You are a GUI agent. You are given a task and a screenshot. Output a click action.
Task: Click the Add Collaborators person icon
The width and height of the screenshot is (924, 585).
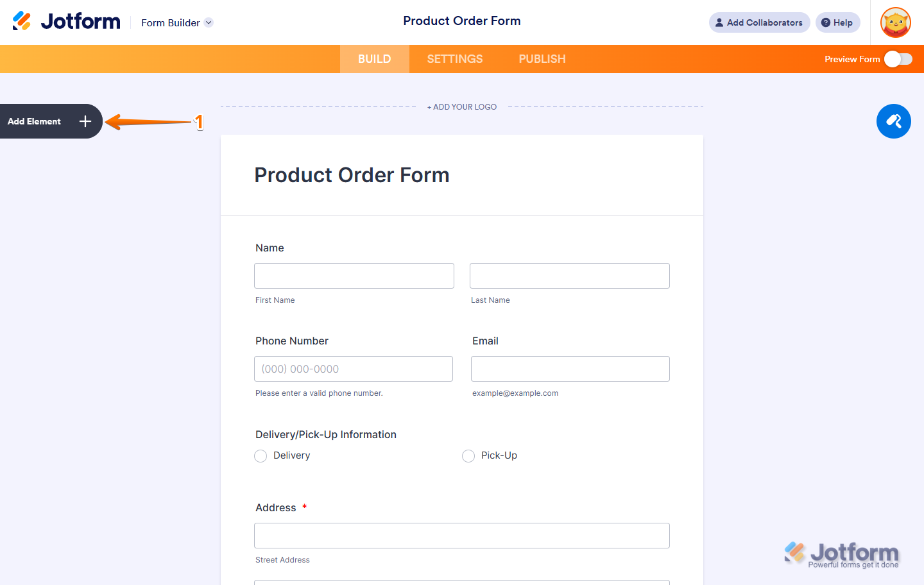pos(719,22)
